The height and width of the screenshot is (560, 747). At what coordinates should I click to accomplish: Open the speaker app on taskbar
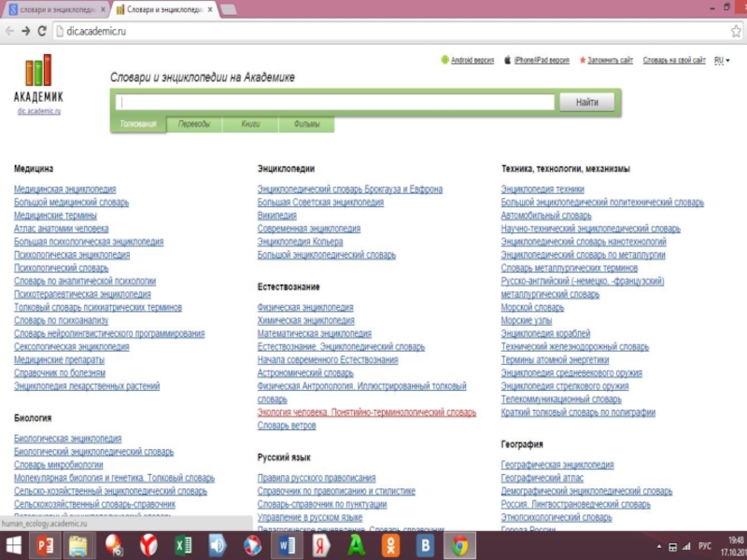[x=218, y=546]
